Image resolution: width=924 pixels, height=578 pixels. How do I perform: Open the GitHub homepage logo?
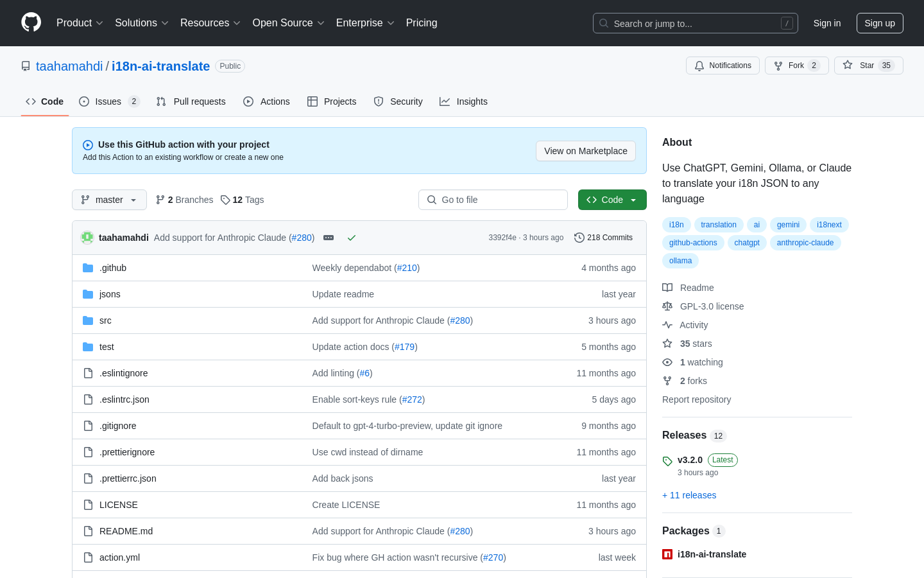click(x=31, y=22)
